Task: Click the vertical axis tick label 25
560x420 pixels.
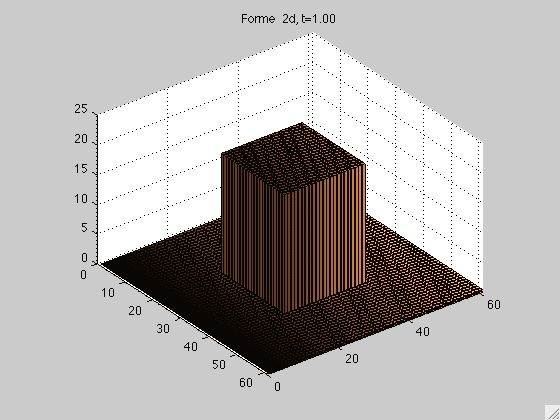Action: [81, 109]
